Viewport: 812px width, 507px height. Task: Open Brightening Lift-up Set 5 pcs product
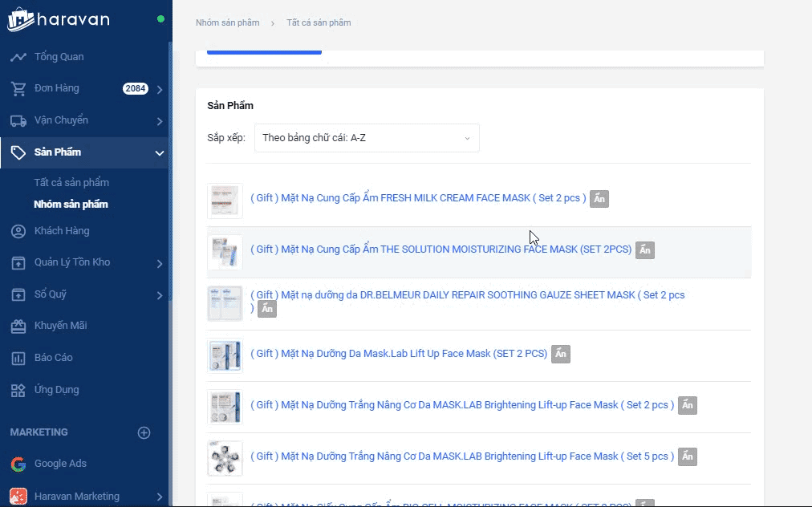(x=462, y=456)
